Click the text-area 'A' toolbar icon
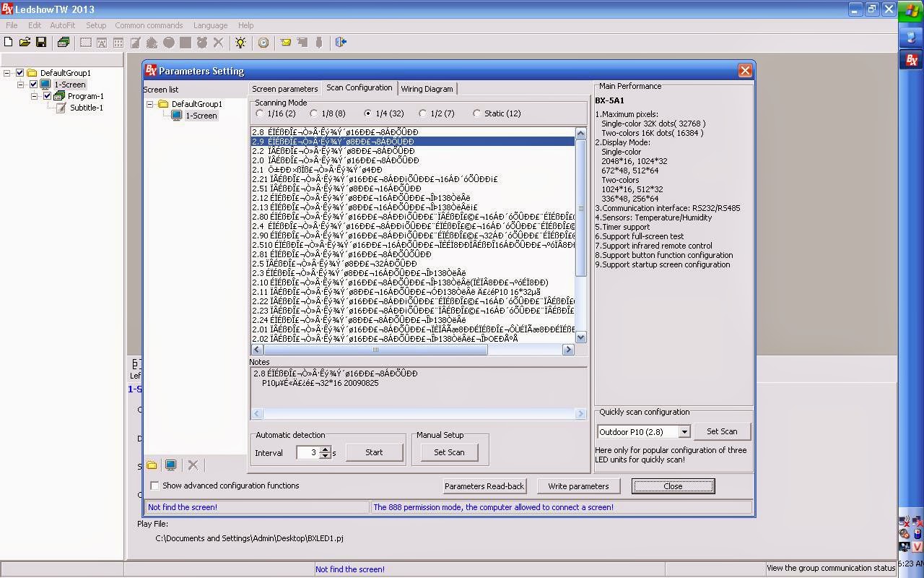924x578 pixels. [102, 43]
